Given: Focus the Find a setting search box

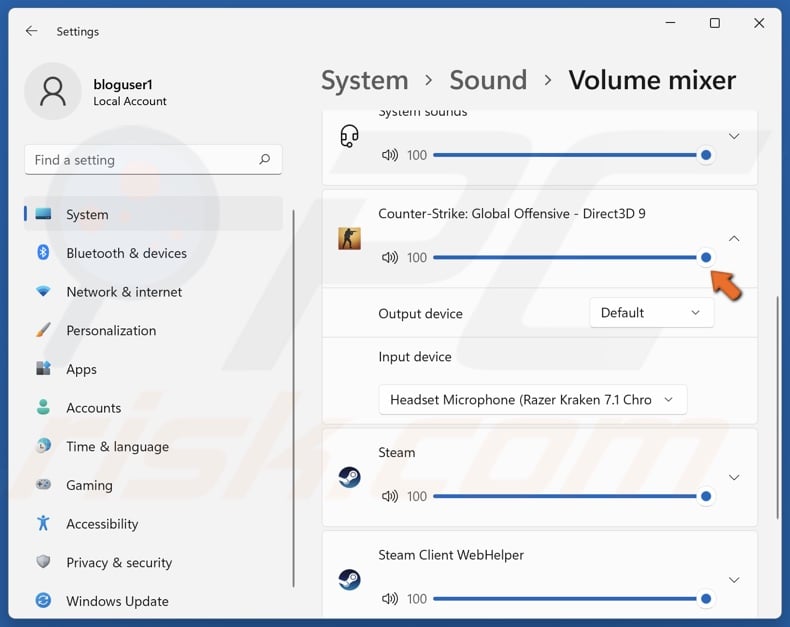Looking at the screenshot, I should pyautogui.click(x=153, y=160).
